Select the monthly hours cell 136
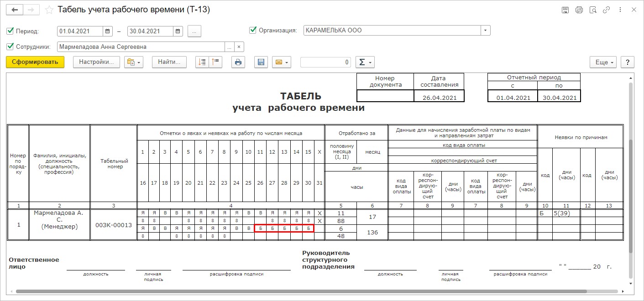Viewport: 644px width, 301px height. (x=372, y=232)
